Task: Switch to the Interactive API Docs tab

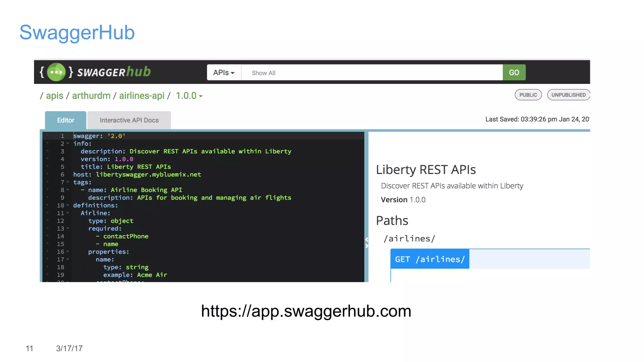Action: (129, 120)
